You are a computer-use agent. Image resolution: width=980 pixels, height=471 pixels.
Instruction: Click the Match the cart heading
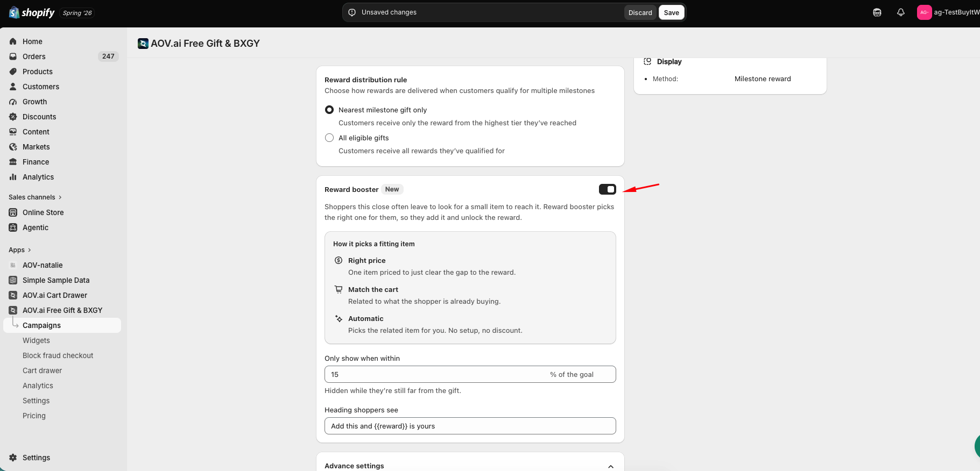[x=373, y=290]
